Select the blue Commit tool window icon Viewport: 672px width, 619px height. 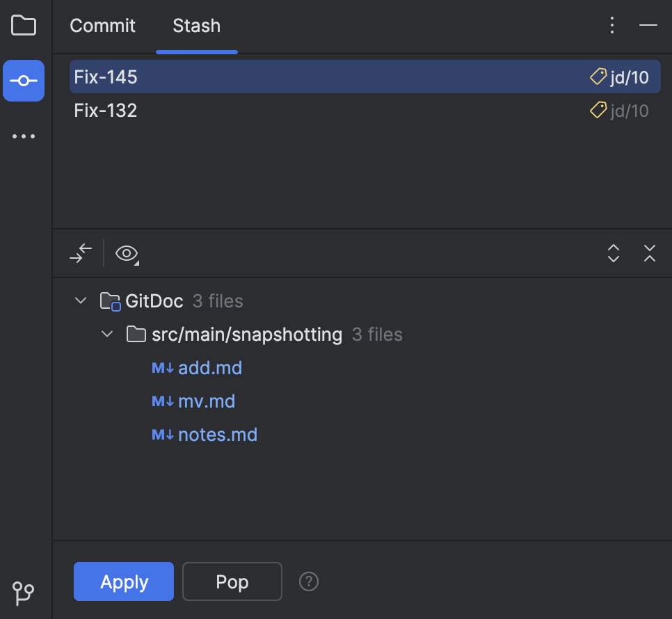point(24,80)
